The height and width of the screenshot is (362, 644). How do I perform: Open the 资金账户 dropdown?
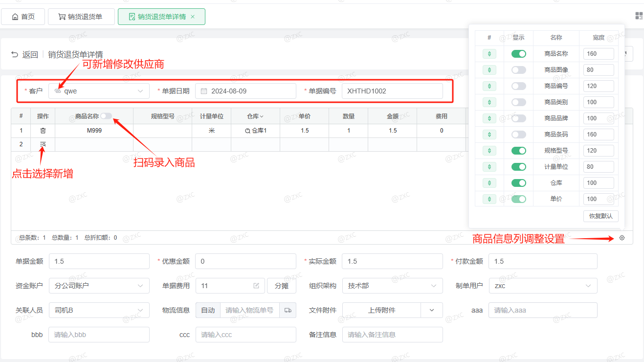pos(99,286)
